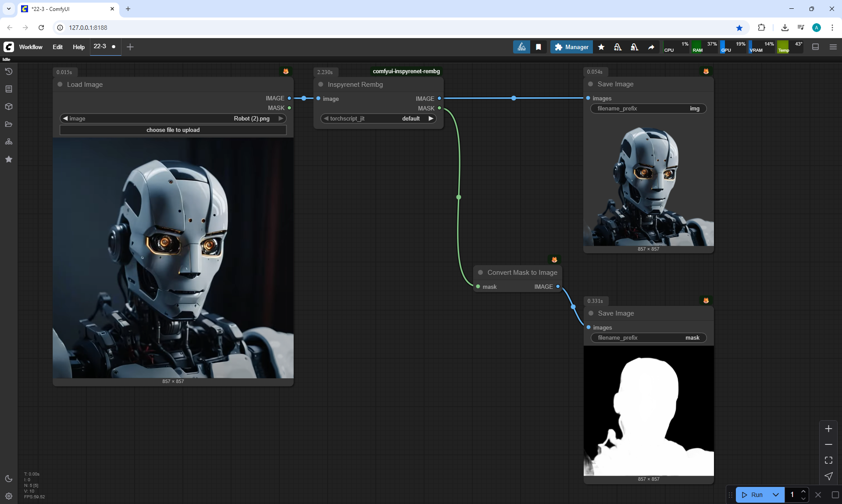Open the model library tree icon

pos(9,142)
